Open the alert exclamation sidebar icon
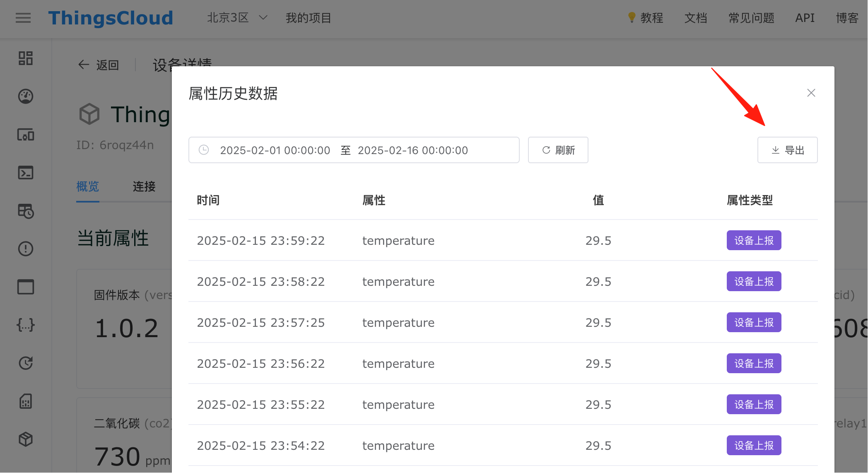 pos(26,249)
